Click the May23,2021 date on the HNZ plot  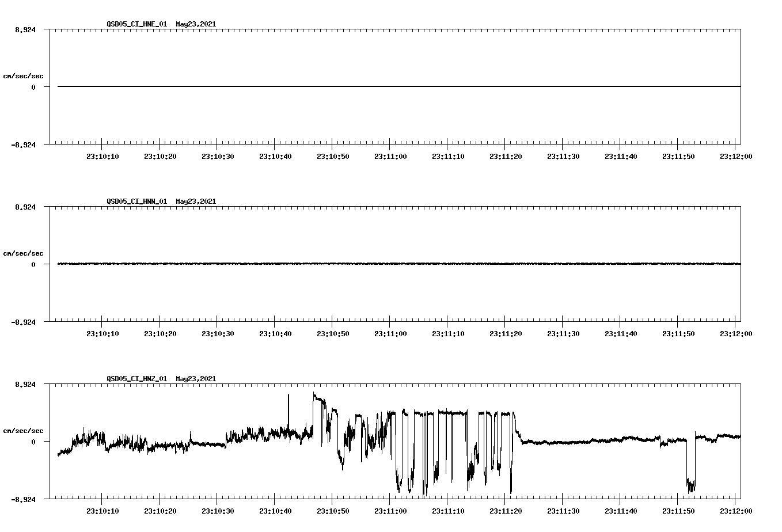point(195,379)
